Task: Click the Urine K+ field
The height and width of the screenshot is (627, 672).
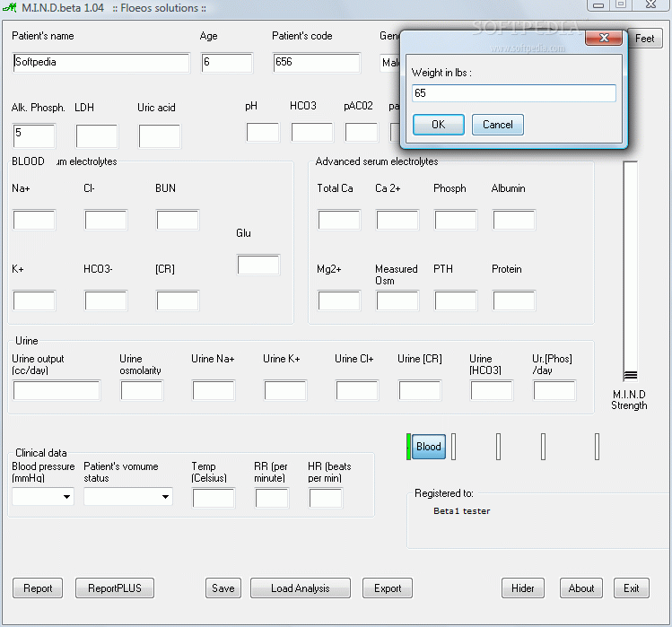Action: 285,390
